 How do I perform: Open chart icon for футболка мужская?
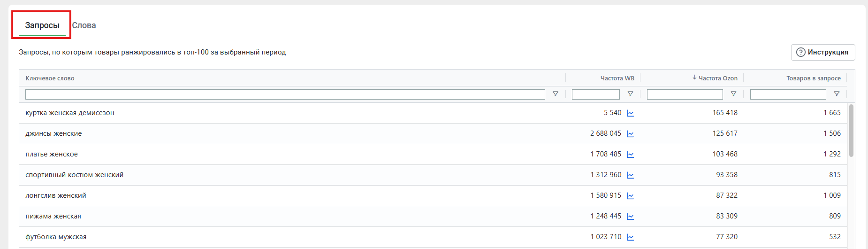tap(630, 237)
